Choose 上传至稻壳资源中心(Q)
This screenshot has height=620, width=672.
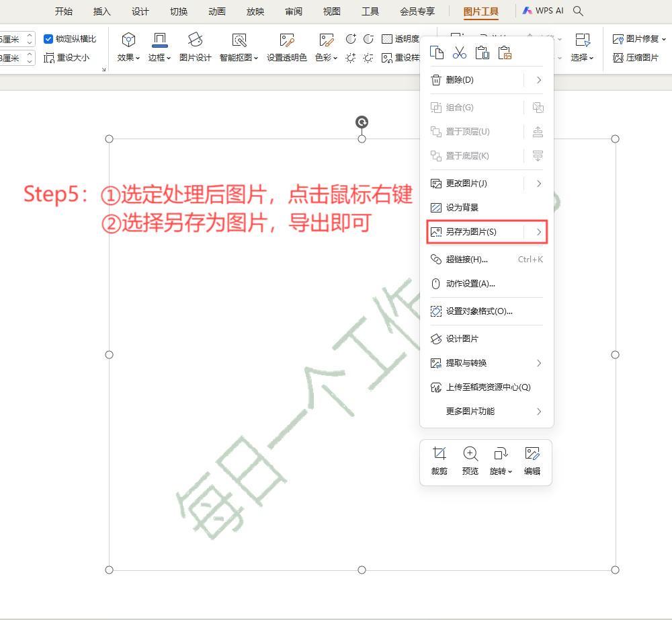click(x=487, y=387)
